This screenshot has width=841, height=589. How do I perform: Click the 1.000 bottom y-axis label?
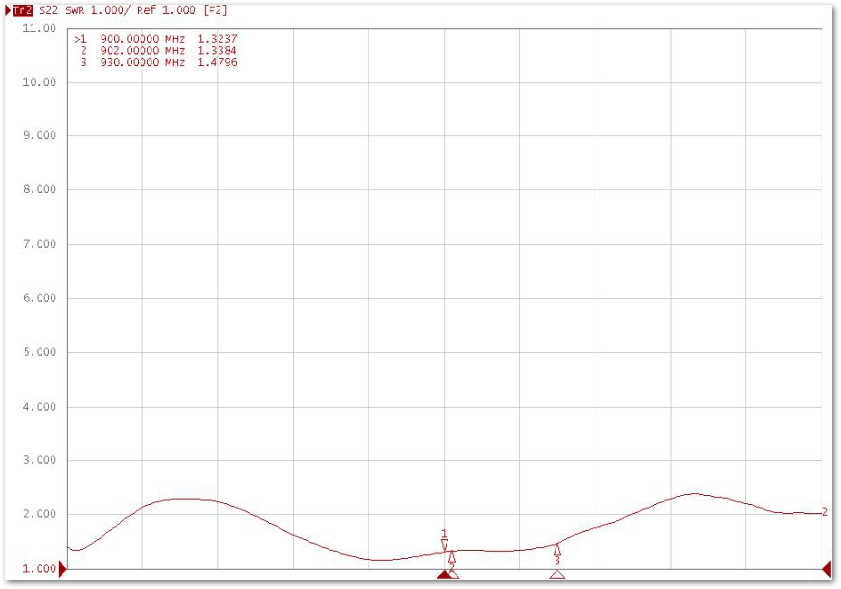[x=39, y=569]
